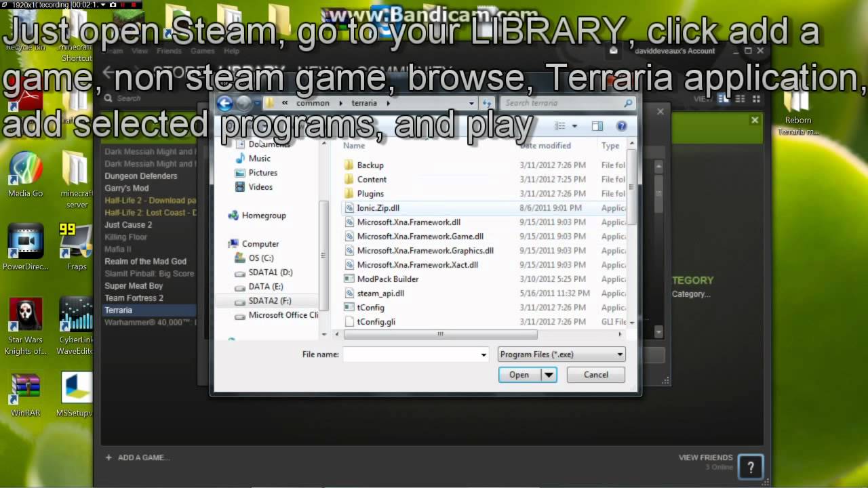Change view with the views icon
Viewport: 868px width, 488px height.
pyautogui.click(x=559, y=126)
